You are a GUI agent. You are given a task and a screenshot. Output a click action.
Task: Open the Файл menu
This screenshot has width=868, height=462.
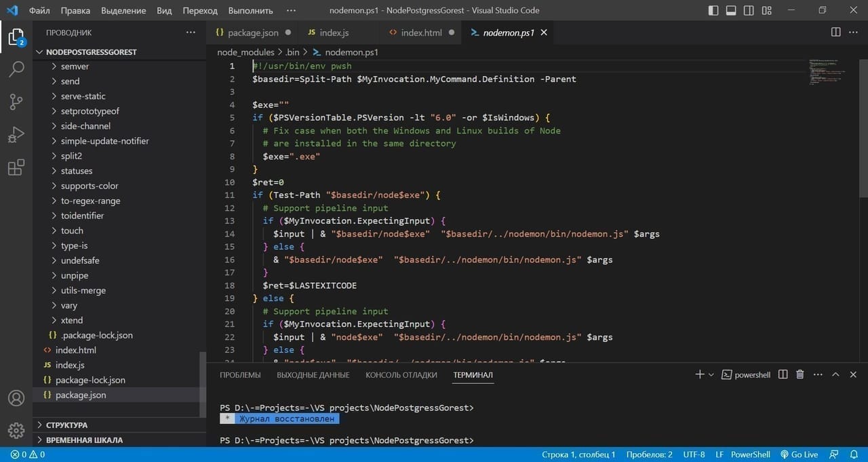pyautogui.click(x=39, y=10)
